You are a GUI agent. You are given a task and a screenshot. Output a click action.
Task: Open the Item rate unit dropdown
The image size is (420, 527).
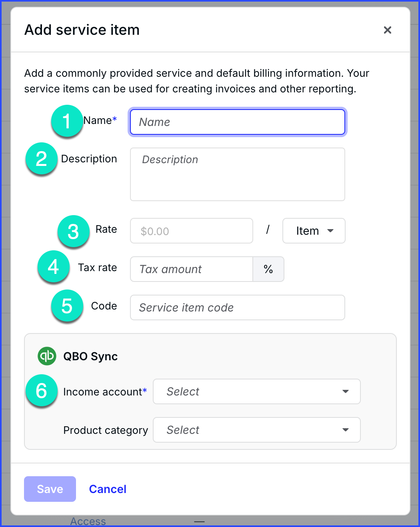314,231
